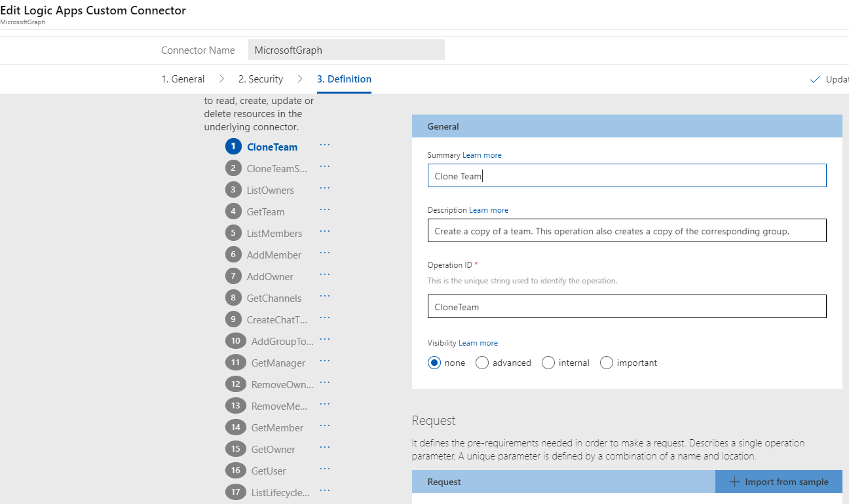Open Learn more link next to Summary
This screenshot has height=504, width=849.
pyautogui.click(x=482, y=155)
